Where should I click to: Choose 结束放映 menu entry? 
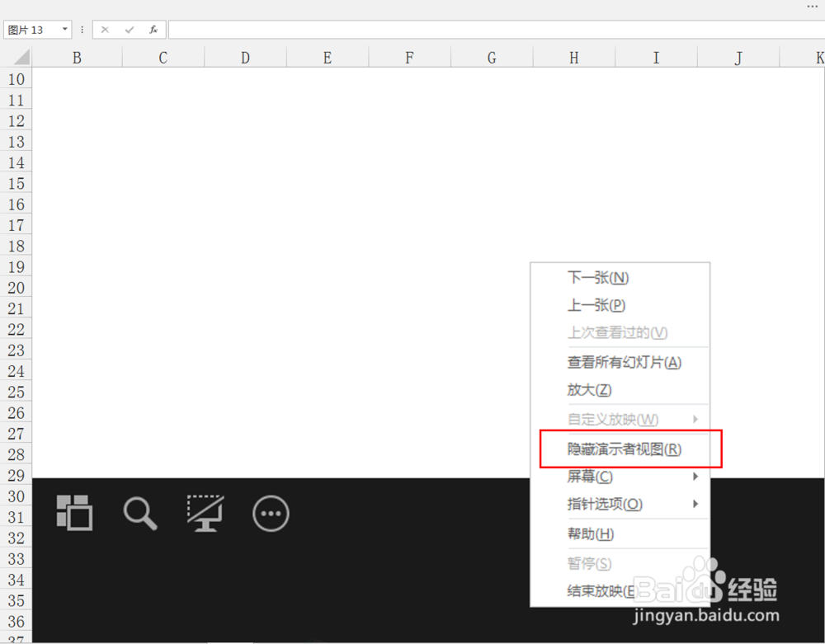[x=620, y=591]
